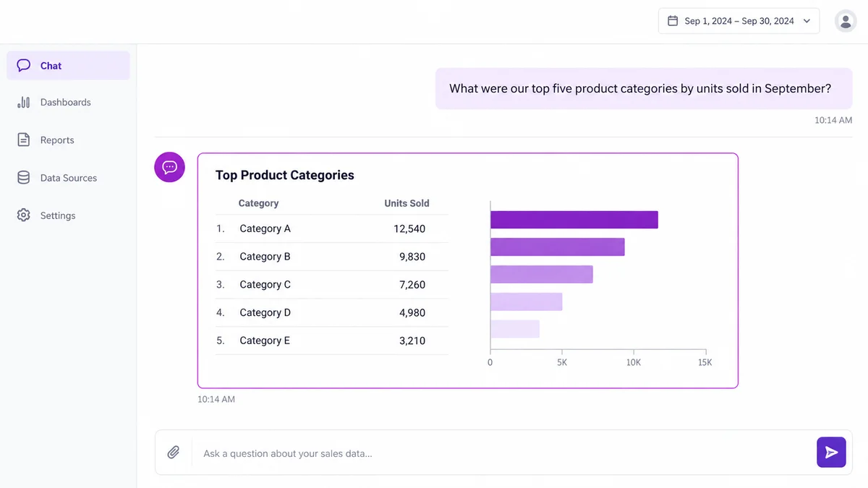
Task: Click the 5K axis label
Action: click(x=562, y=362)
